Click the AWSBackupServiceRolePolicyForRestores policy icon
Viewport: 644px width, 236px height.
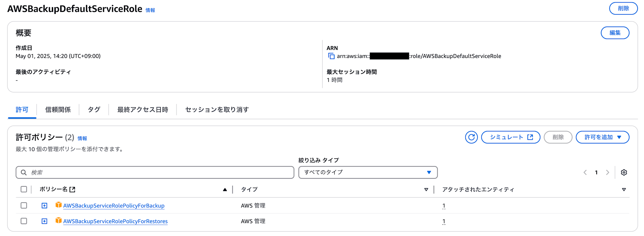58,221
